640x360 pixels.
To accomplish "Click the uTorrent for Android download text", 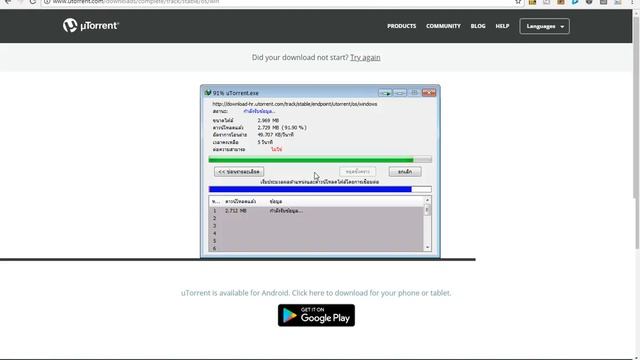I will coord(316,293).
